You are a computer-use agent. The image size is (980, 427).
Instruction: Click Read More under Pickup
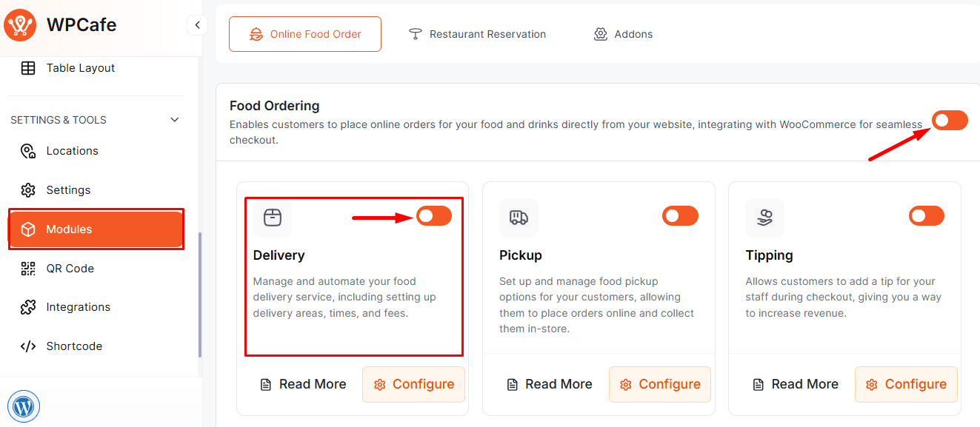click(x=550, y=384)
